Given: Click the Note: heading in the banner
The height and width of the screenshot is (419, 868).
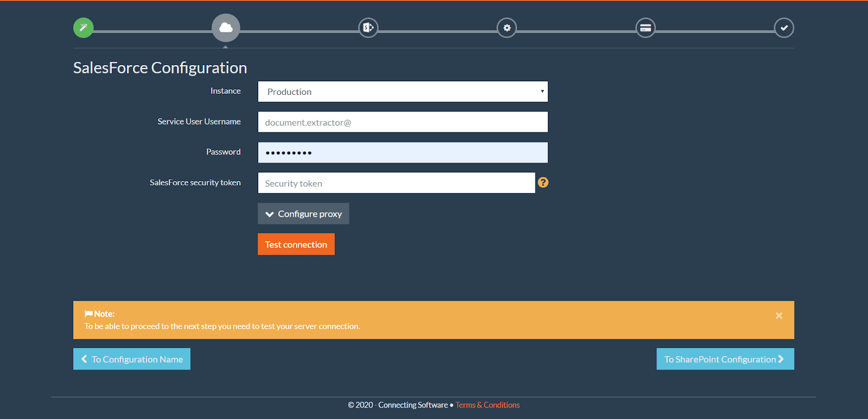Looking at the screenshot, I should 104,314.
